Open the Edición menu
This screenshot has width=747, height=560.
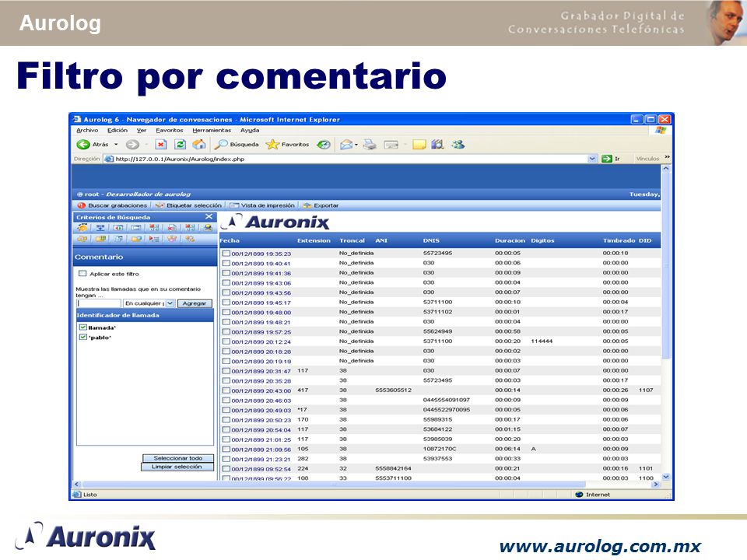[117, 130]
